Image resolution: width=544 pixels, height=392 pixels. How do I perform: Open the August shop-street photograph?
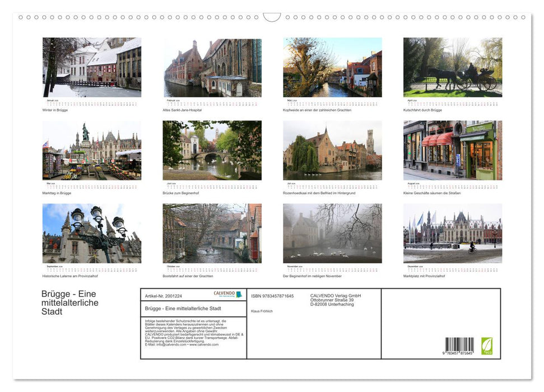click(x=453, y=150)
